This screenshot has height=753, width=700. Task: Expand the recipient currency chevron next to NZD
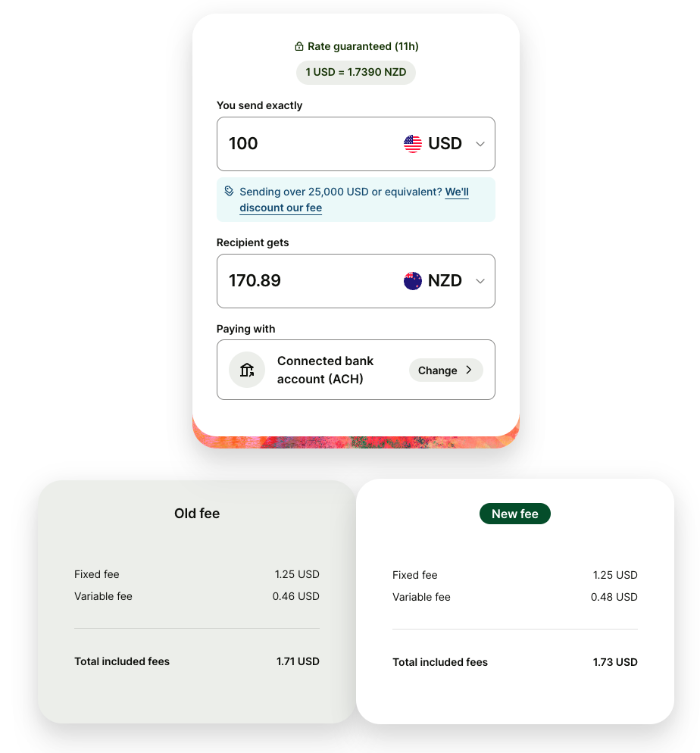480,281
